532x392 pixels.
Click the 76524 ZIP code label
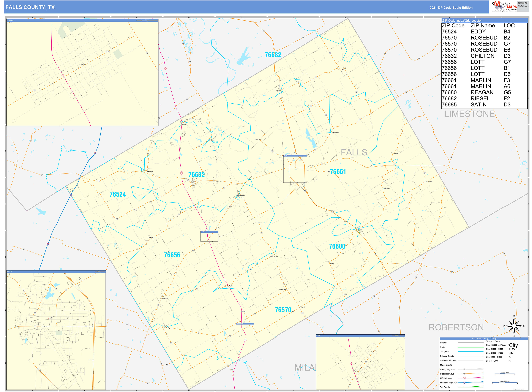tap(118, 194)
